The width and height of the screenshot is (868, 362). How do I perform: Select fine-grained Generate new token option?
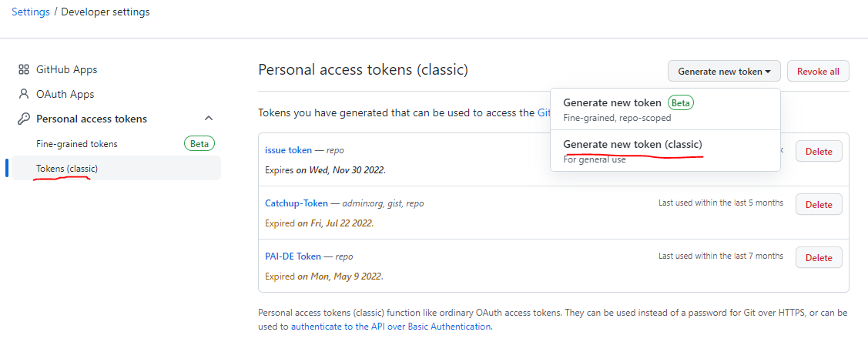[612, 102]
